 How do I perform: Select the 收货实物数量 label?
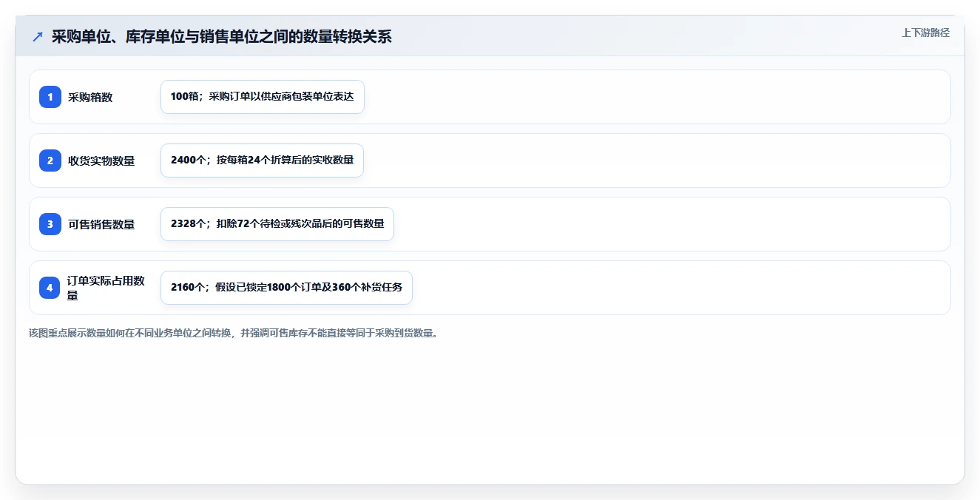101,161
